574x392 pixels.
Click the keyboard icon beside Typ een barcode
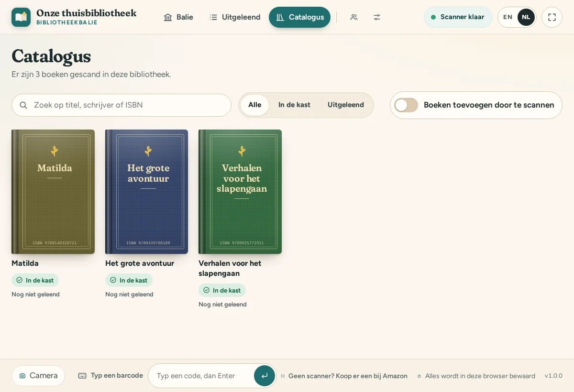pyautogui.click(x=82, y=376)
